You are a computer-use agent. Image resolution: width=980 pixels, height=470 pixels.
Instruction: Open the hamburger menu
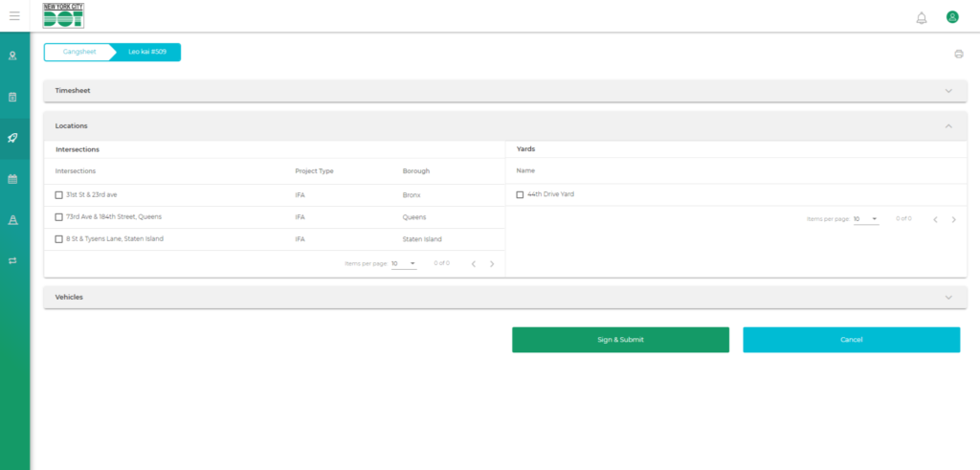click(x=14, y=16)
